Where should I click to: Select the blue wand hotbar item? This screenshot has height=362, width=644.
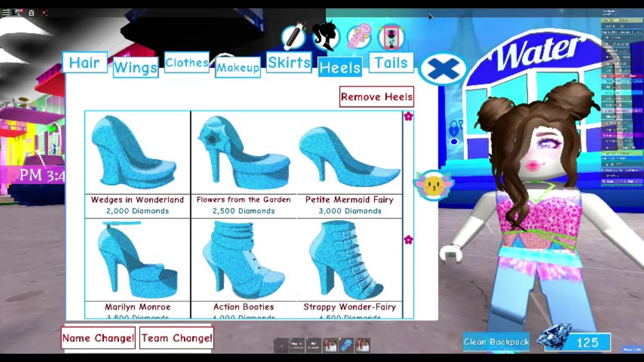point(346,345)
